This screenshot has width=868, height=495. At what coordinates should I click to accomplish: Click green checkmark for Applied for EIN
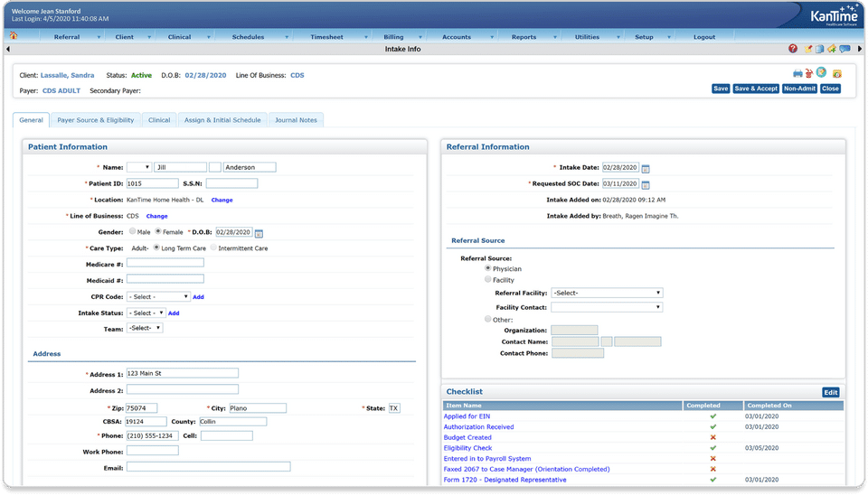713,416
